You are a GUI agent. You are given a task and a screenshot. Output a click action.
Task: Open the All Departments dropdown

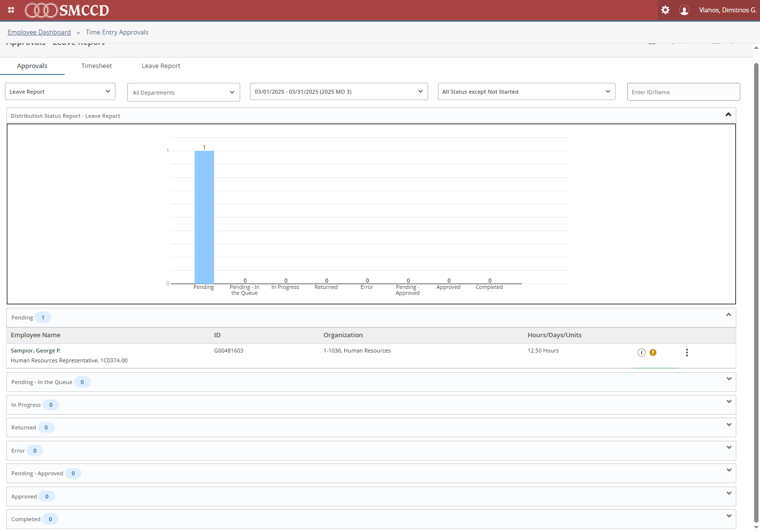[183, 92]
